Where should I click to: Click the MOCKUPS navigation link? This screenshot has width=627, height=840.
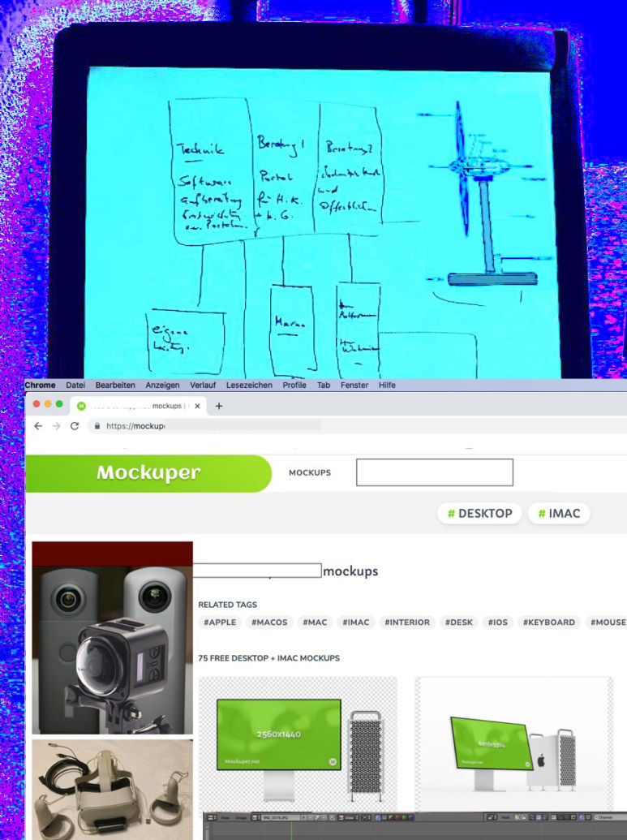point(310,473)
